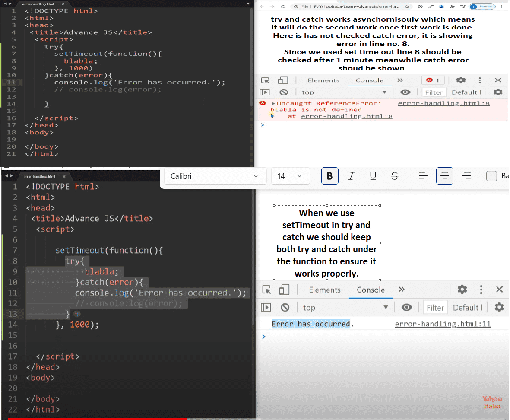Viewport: 510px width, 420px height.
Task: Click the red error count badge in DevTools
Action: [x=433, y=80]
